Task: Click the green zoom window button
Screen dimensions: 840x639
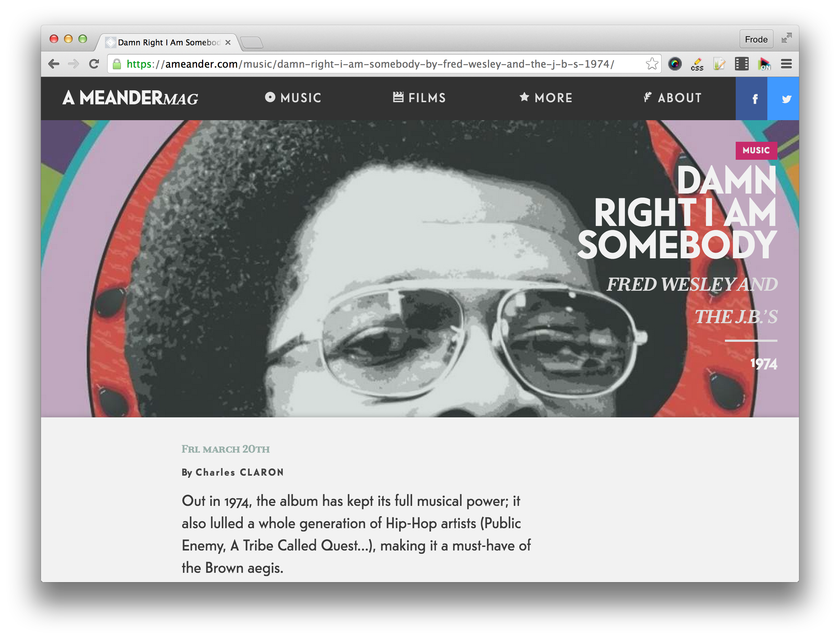Action: pyautogui.click(x=82, y=39)
